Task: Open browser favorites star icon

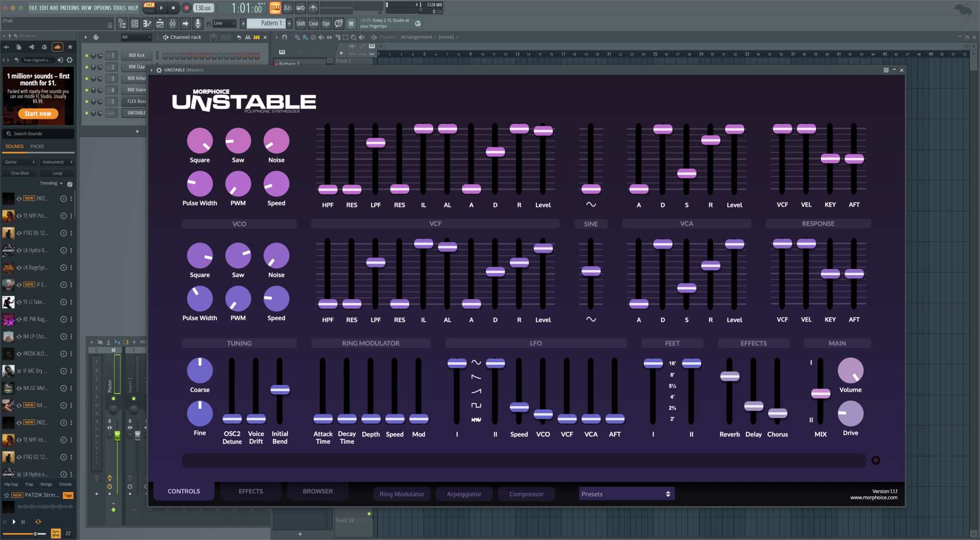Action: 70,47
